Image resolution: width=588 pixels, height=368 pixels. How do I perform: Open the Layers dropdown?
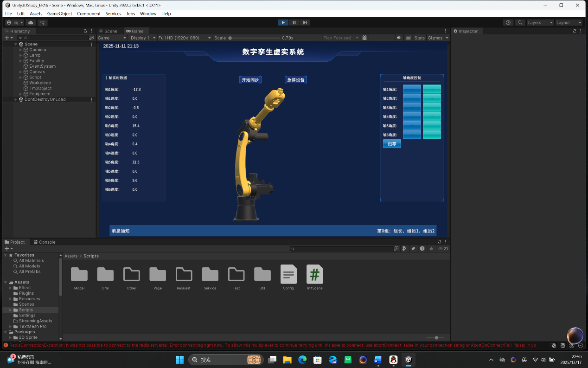coord(540,22)
